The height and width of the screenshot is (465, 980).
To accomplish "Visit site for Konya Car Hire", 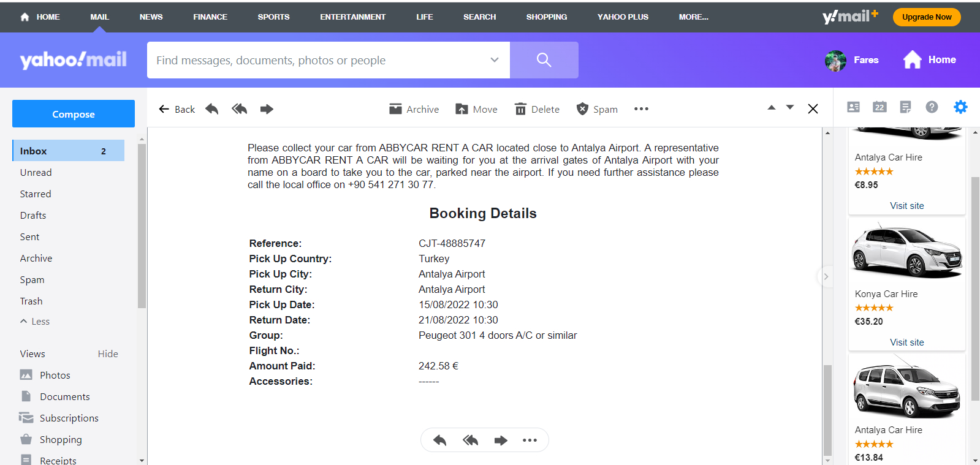I will 907,342.
